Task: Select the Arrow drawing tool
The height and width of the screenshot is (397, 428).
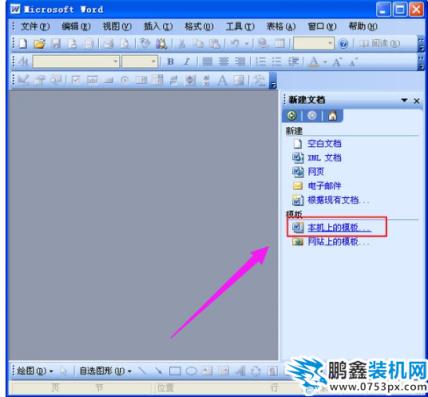Action: 158,371
